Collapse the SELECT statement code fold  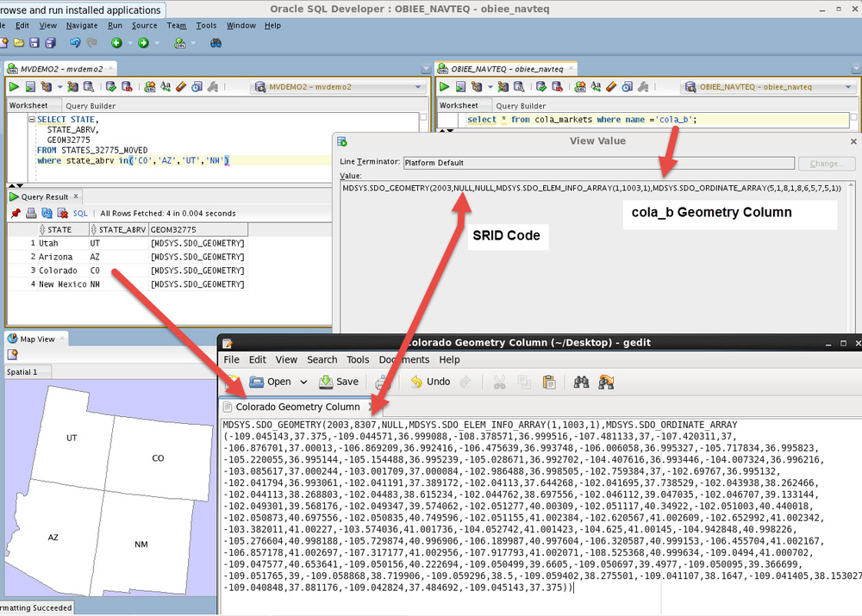[32, 119]
